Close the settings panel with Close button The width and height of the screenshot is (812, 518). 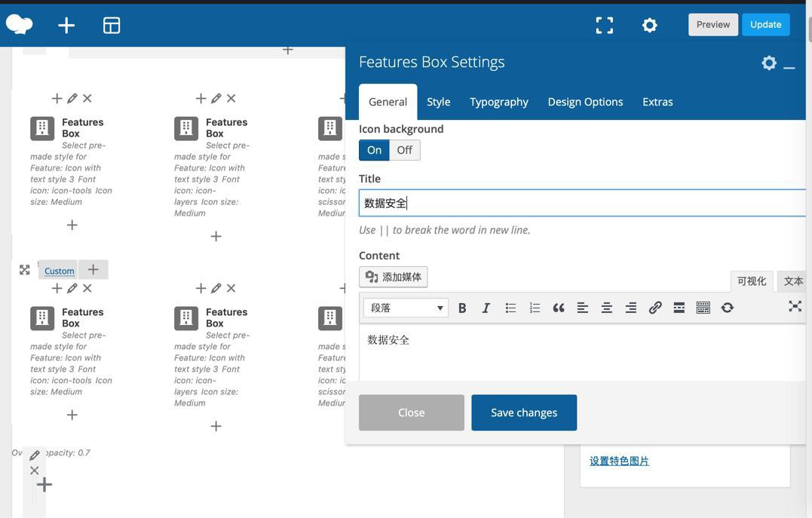pos(411,413)
